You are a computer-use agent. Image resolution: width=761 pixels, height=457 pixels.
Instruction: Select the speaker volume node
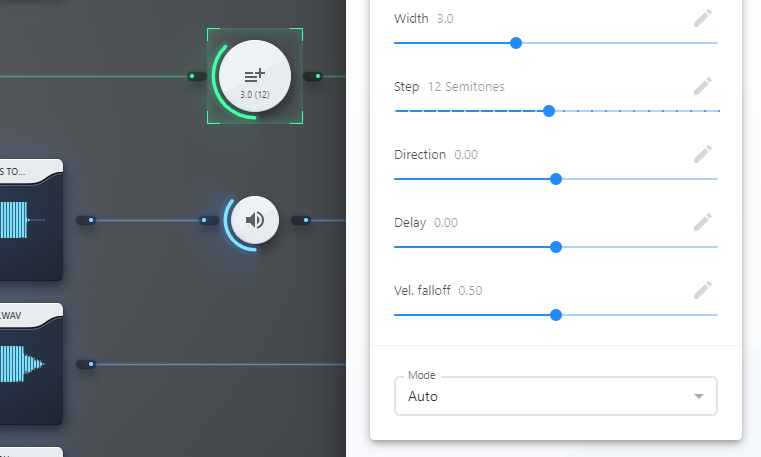point(255,220)
